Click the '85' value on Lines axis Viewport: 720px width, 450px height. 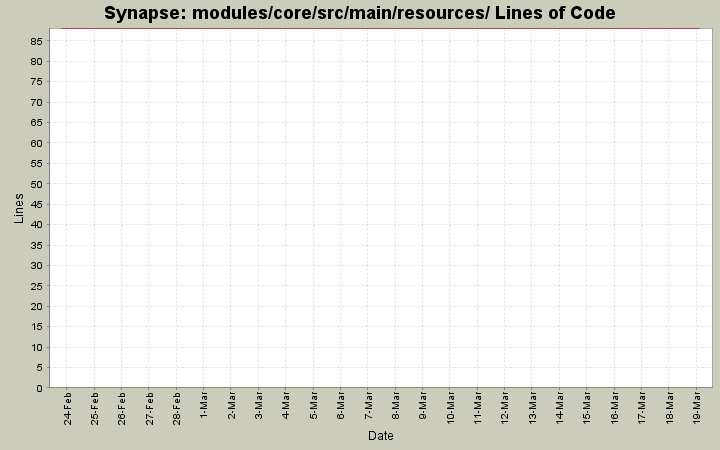pyautogui.click(x=37, y=41)
